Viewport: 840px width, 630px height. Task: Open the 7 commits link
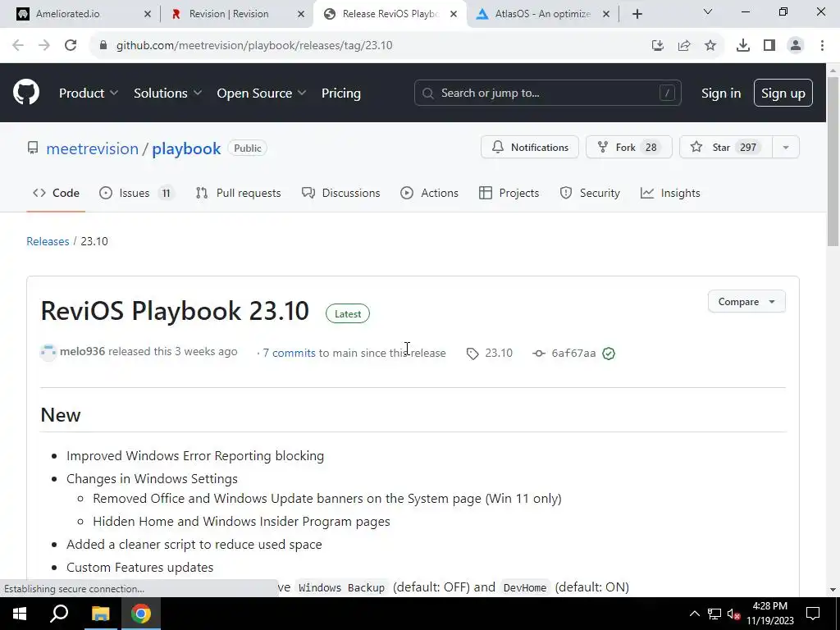coord(289,353)
